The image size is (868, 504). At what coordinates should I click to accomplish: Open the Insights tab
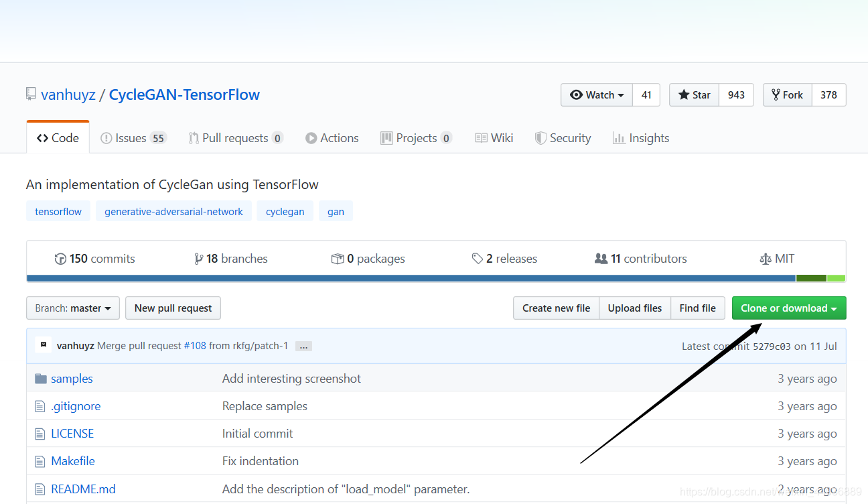pyautogui.click(x=641, y=138)
